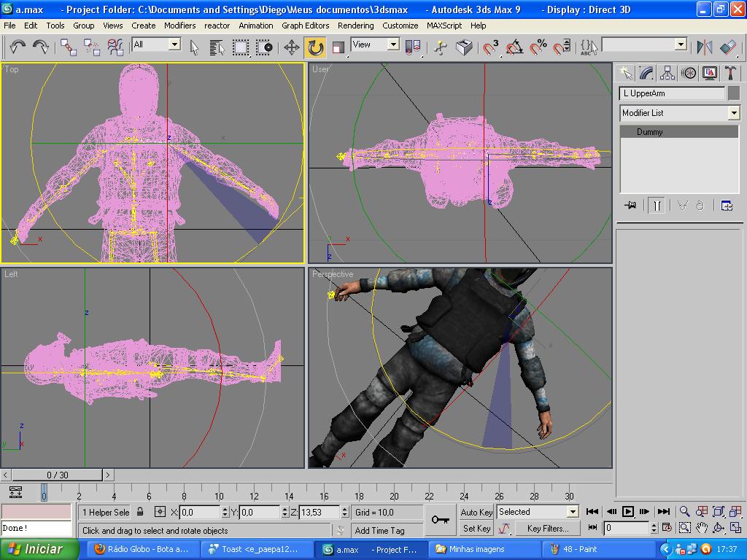Toggle Show End Result in modifier stack
Screen dimensions: 747x560
tap(657, 206)
